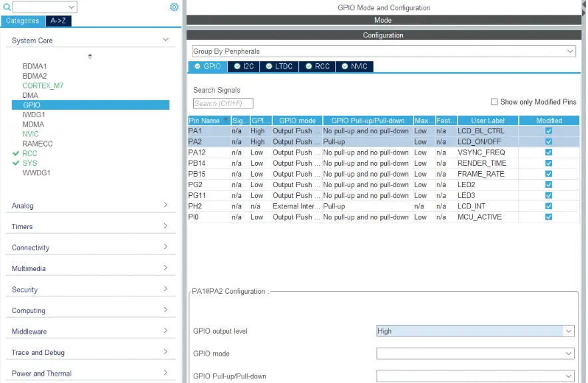Open the LTDC peripheral tab
The image size is (588, 383).
pyautogui.click(x=278, y=67)
